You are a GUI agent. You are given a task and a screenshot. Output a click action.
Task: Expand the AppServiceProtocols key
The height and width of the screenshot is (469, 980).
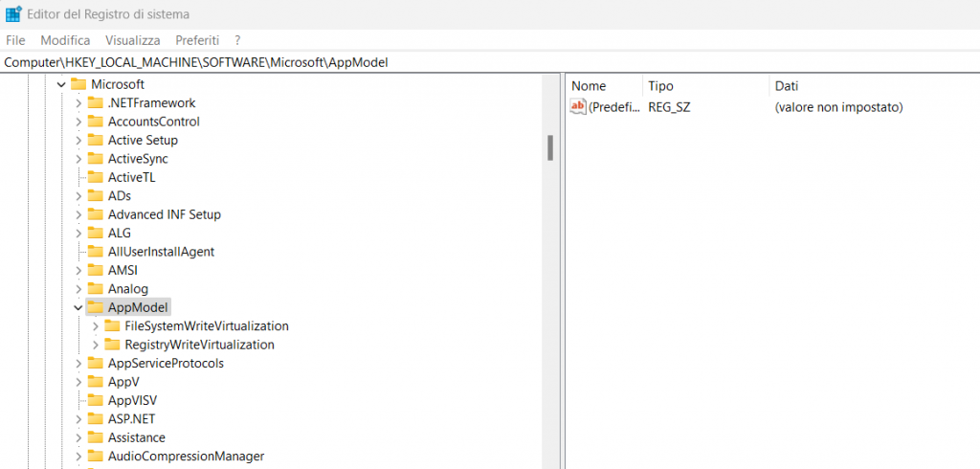click(x=78, y=364)
